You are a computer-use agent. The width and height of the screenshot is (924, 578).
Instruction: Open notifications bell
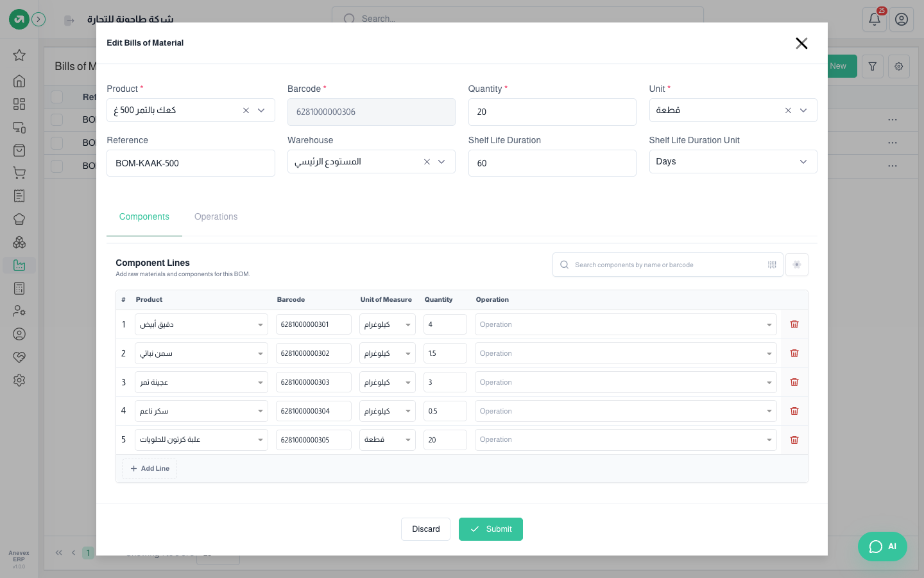tap(874, 19)
